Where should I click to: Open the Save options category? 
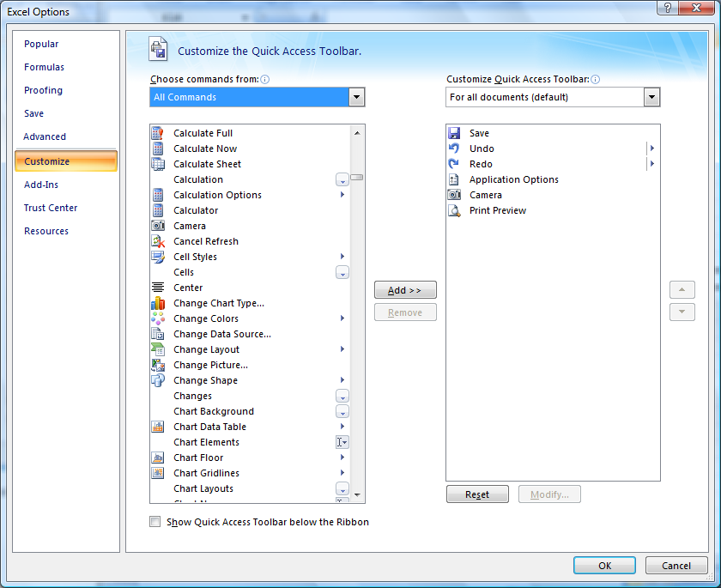(x=34, y=113)
